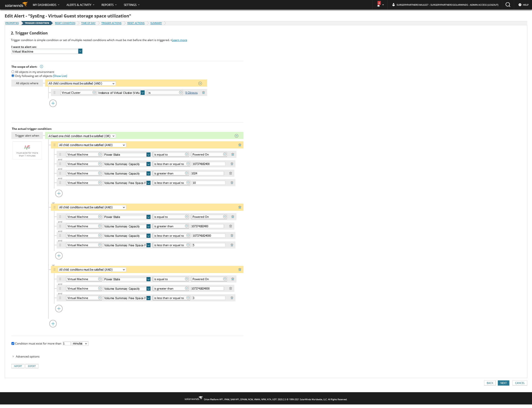Select Only following set of objects
This screenshot has height=408, width=532.
13,76
